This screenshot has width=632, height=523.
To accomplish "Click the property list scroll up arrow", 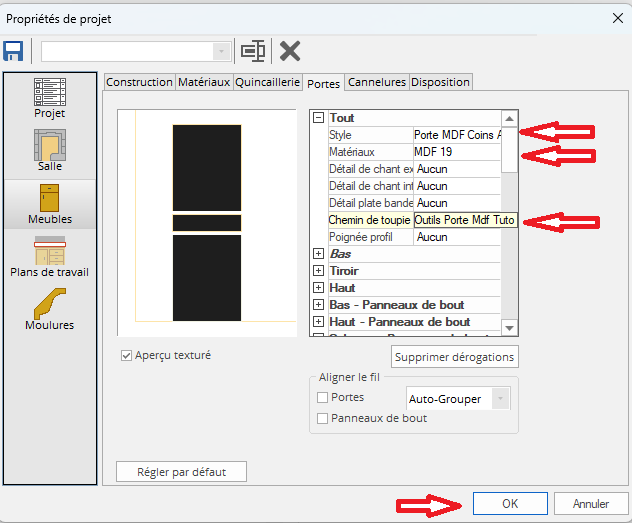I will click(x=509, y=118).
